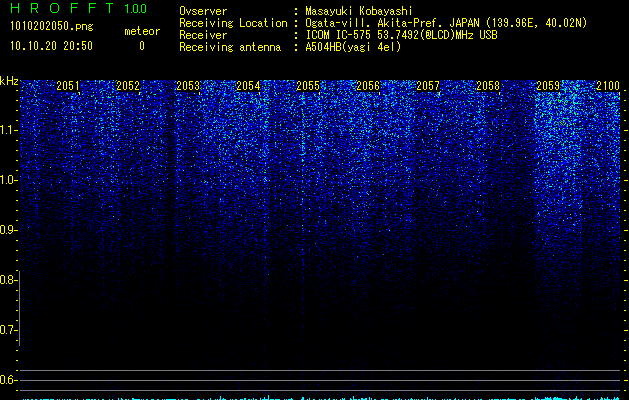Click the kHz axis unit label
The height and width of the screenshot is (400, 629).
click(9, 81)
